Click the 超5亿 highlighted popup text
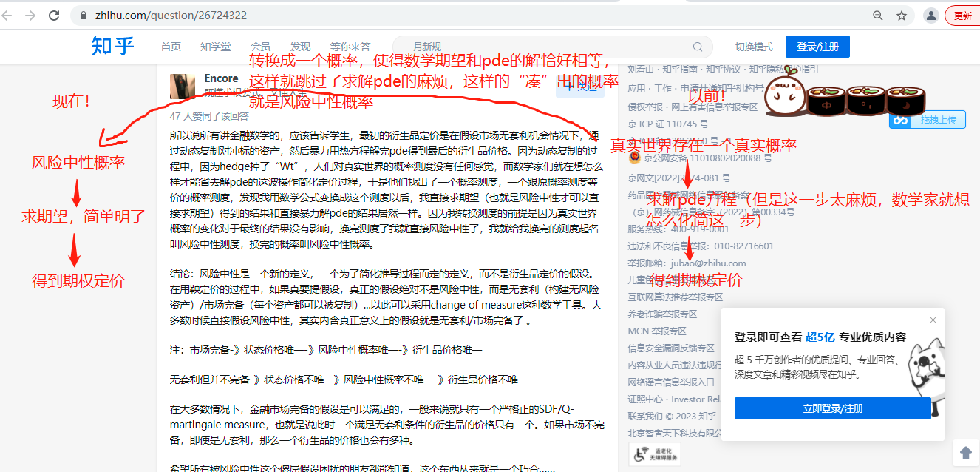This screenshot has width=980, height=472. click(x=820, y=337)
